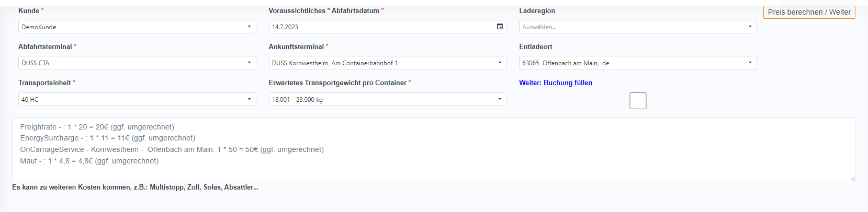Screen dimensions: 868x212
Task: Click the 40 HC transport unit field
Action: point(131,99)
